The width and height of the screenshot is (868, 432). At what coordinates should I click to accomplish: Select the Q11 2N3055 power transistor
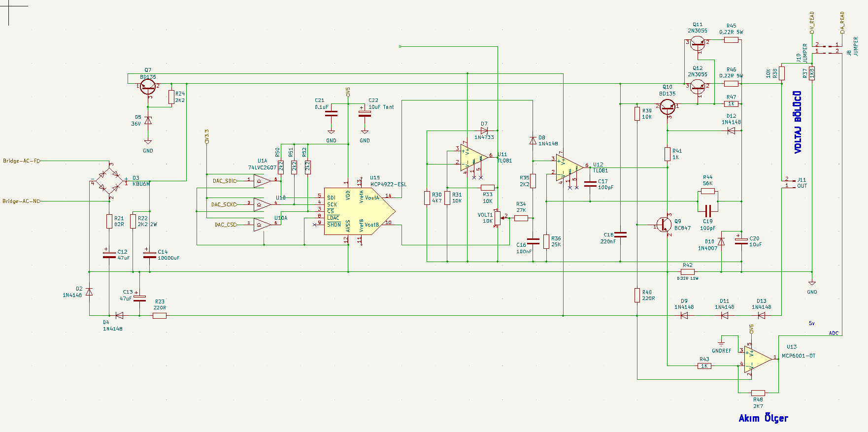697,43
